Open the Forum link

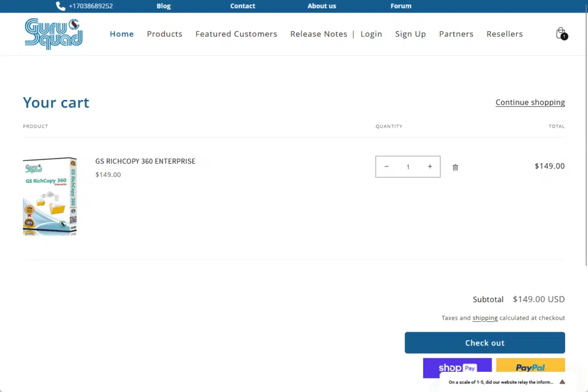coord(401,6)
